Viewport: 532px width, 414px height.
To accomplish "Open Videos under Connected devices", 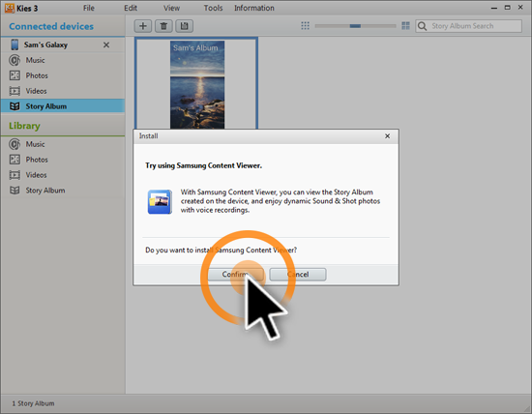I will [x=63, y=91].
